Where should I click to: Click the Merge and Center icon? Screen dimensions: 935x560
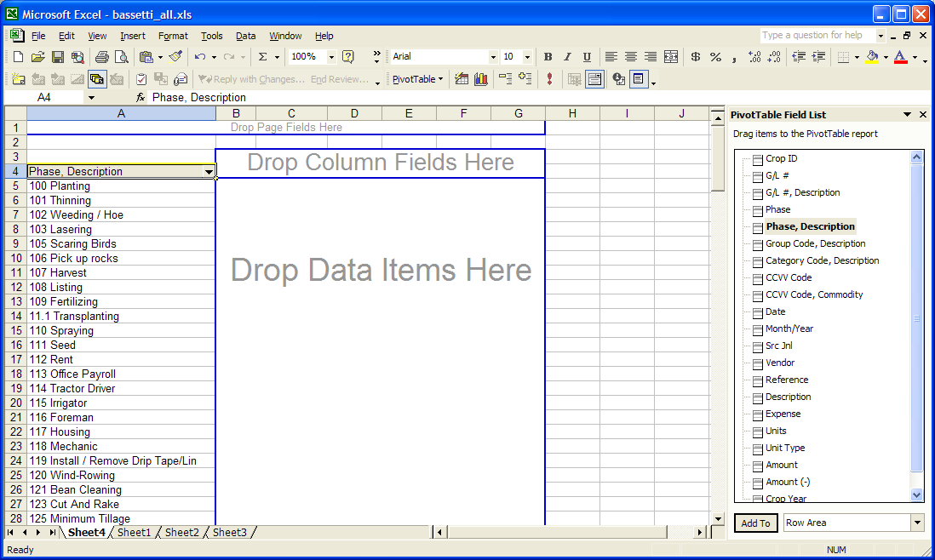pos(671,57)
